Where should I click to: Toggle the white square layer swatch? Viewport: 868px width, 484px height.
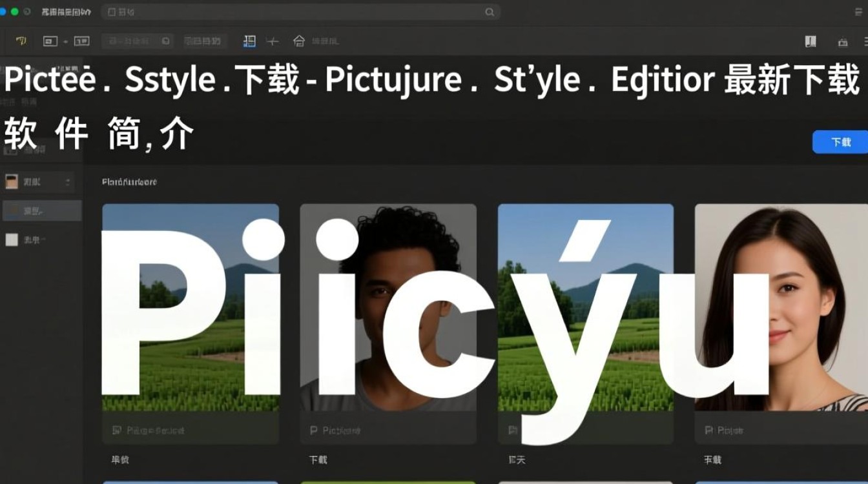pyautogui.click(x=11, y=239)
